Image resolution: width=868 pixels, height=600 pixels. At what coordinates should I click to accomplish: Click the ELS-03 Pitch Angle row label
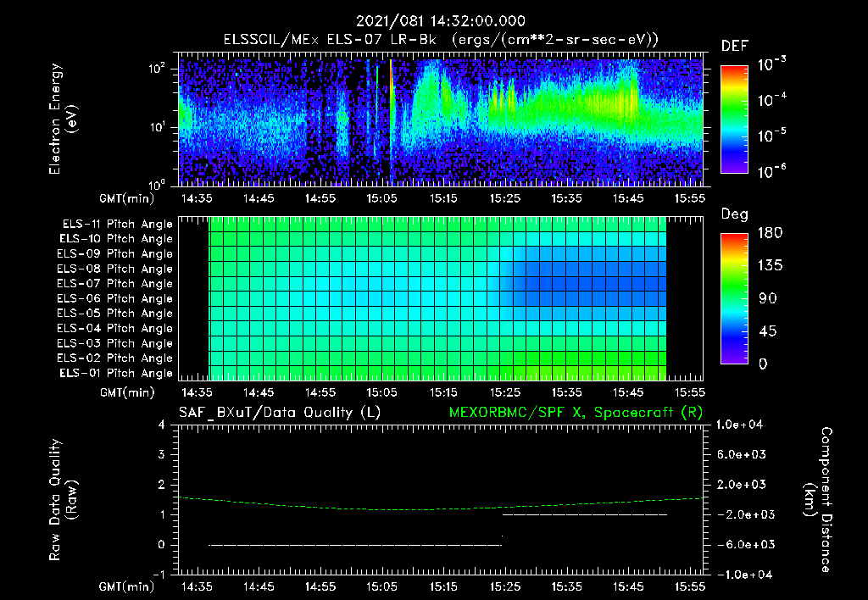click(114, 343)
